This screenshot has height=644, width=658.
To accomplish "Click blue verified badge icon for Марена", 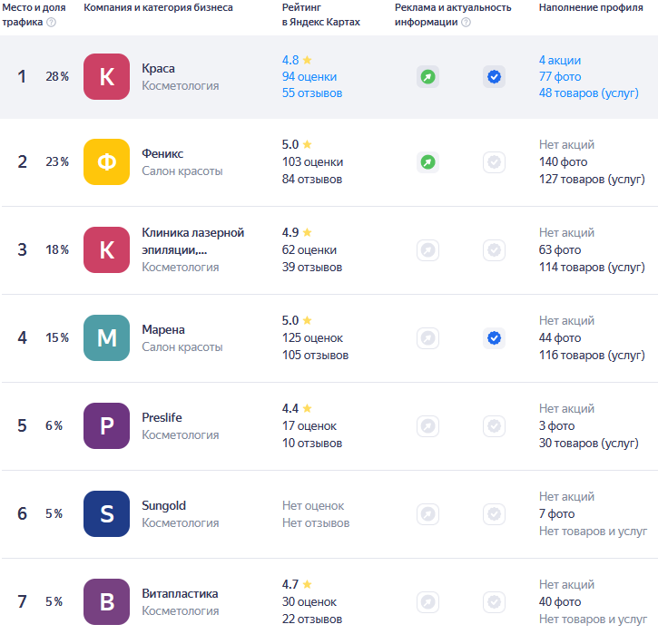I will click(494, 338).
